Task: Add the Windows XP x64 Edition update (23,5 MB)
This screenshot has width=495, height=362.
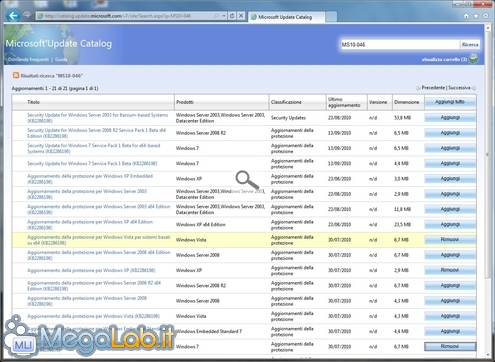Action: [x=450, y=224]
